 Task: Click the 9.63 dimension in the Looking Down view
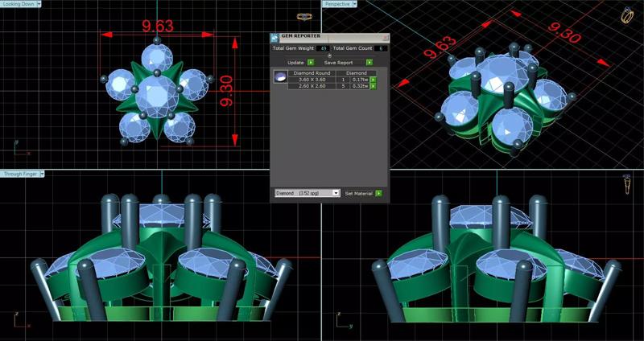tap(158, 26)
